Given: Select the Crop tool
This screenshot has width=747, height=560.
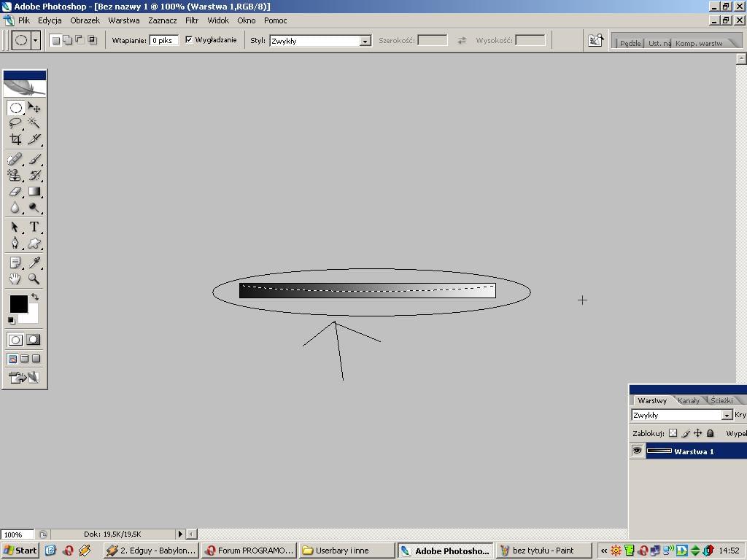Looking at the screenshot, I should pos(15,139).
